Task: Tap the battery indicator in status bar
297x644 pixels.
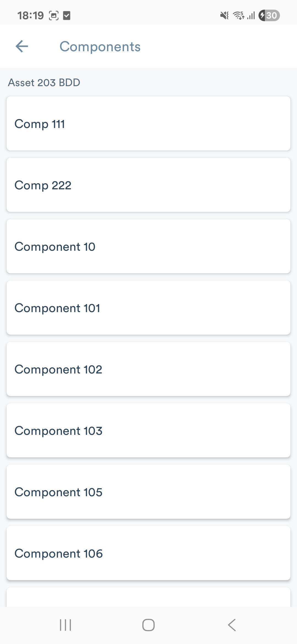Action: pyautogui.click(x=269, y=15)
